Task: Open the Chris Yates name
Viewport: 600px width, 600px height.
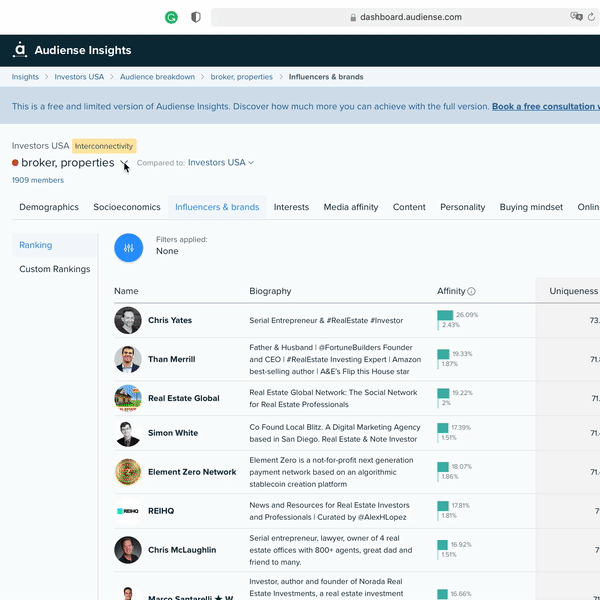Action: pyautogui.click(x=170, y=320)
